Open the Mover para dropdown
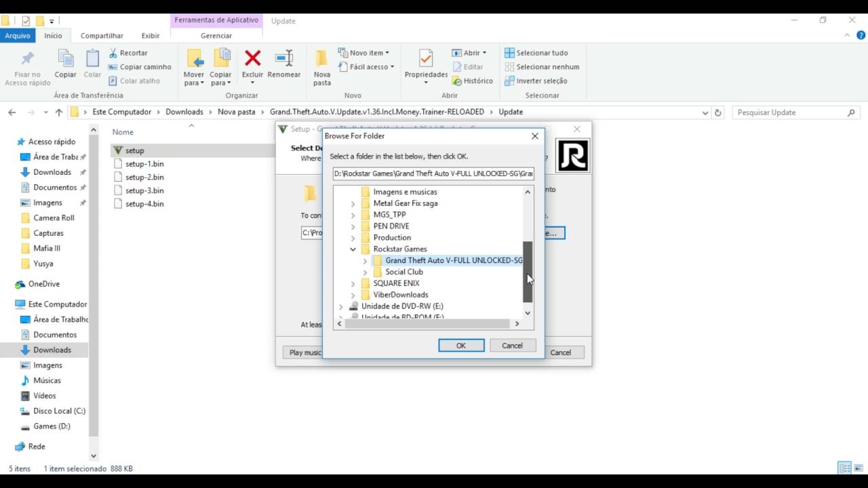Screen dimensions: 868x488 coord(194,79)
